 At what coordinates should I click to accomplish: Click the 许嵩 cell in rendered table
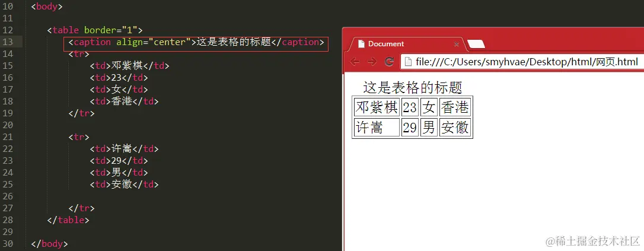[377, 128]
